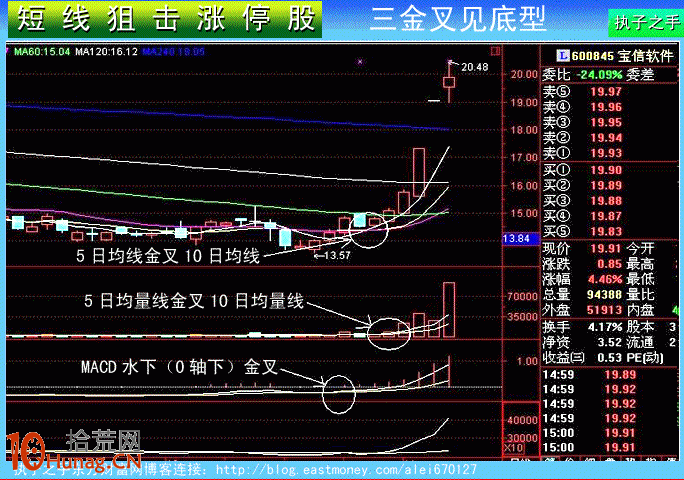Click the 20.48 high price marker

[474, 67]
